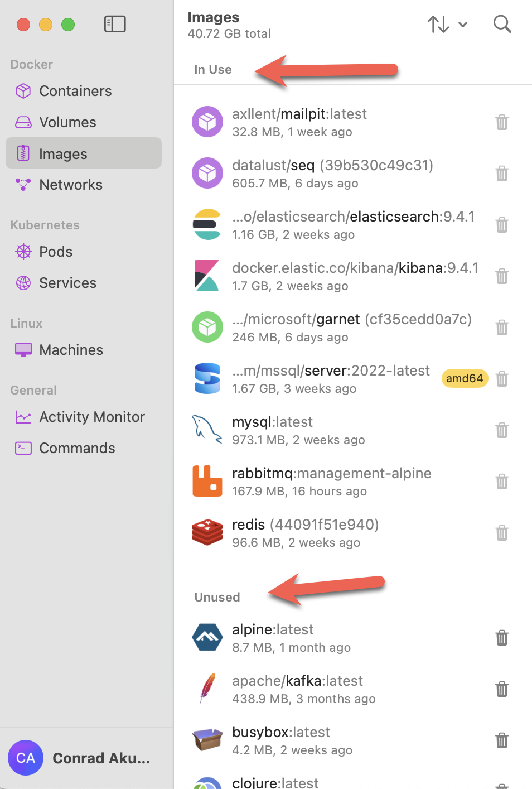Screen dimensions: 532x789
Task: Select apache/kafka:latest image name
Action: [x=297, y=681]
